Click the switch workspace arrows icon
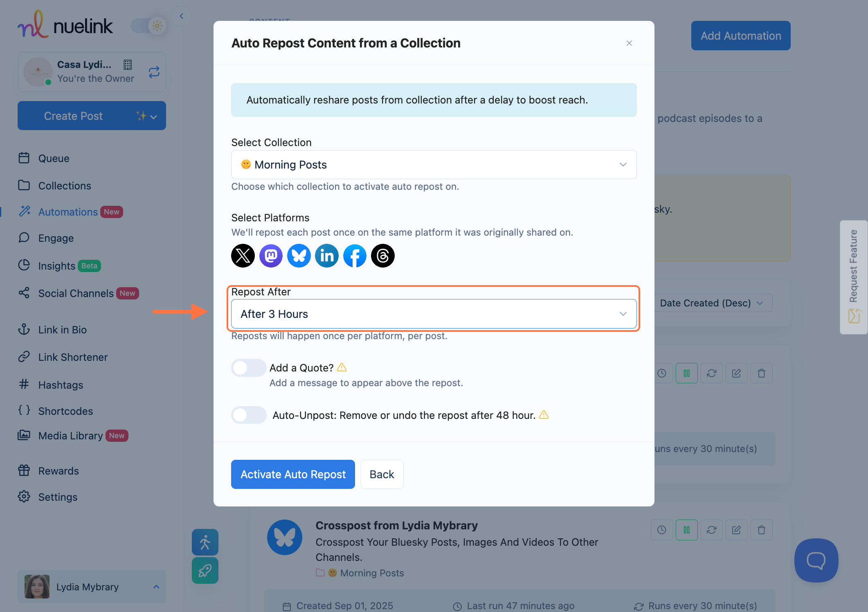868x612 pixels. click(154, 72)
